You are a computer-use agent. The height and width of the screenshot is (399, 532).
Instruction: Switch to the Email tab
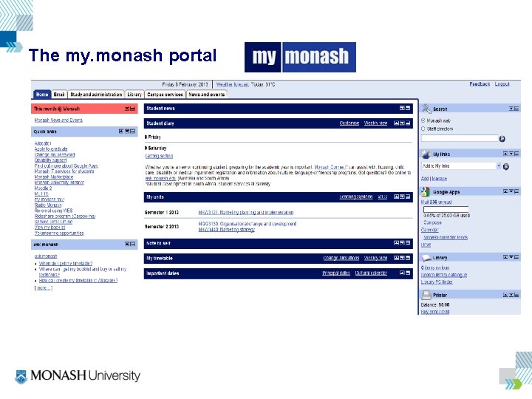pyautogui.click(x=58, y=95)
